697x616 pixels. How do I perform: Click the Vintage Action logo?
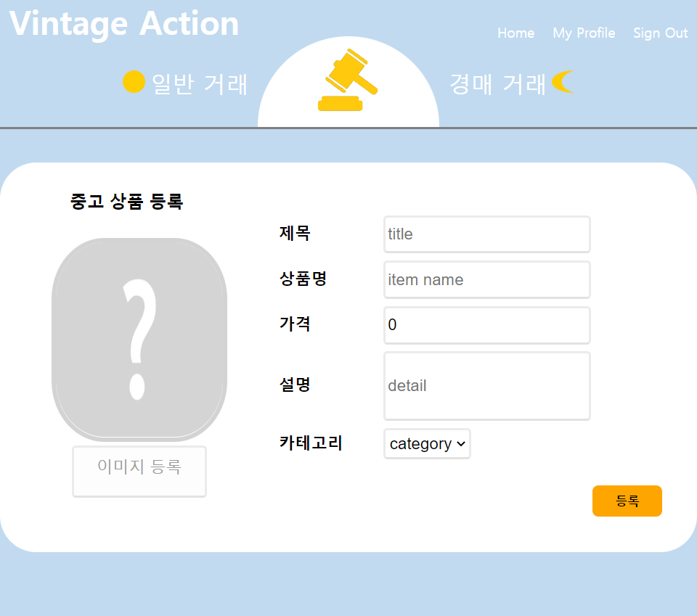coord(122,23)
